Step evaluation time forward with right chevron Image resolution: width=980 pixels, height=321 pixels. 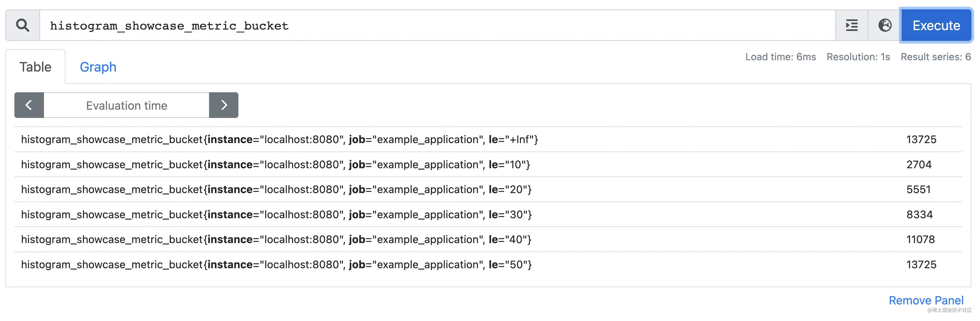pyautogui.click(x=224, y=105)
